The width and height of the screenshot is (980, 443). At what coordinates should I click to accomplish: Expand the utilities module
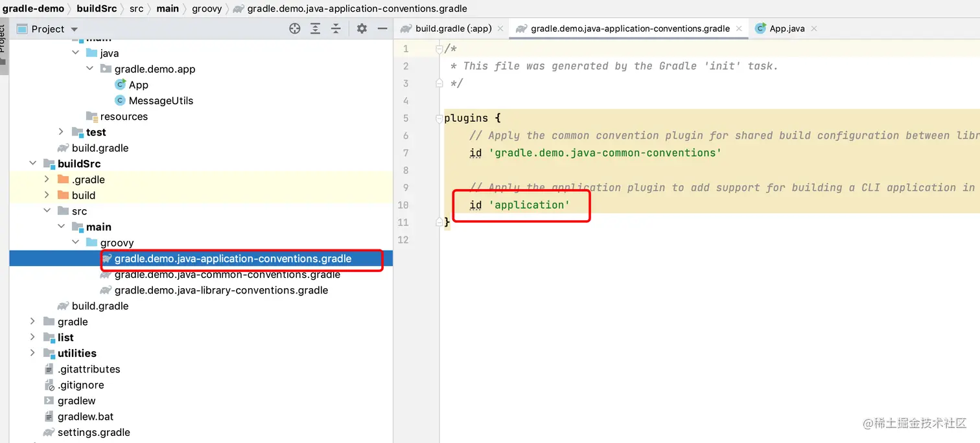coord(33,353)
